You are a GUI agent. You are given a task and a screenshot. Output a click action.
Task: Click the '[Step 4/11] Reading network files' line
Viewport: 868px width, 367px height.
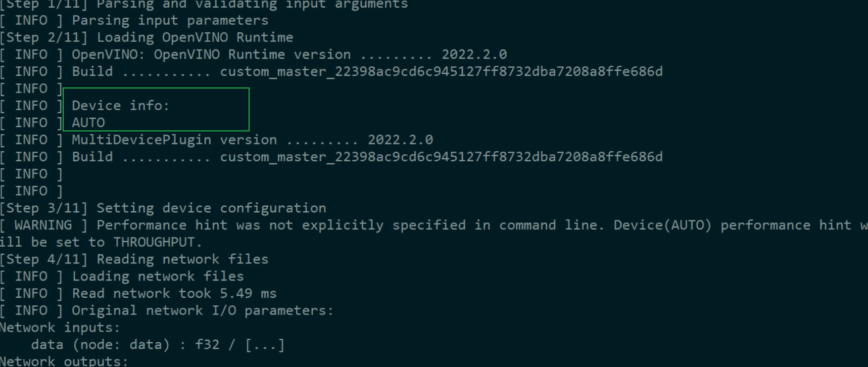[134, 259]
